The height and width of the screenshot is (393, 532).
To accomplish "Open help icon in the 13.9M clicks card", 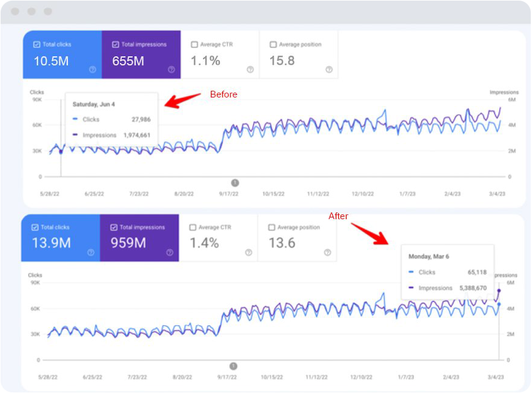I will (91, 253).
